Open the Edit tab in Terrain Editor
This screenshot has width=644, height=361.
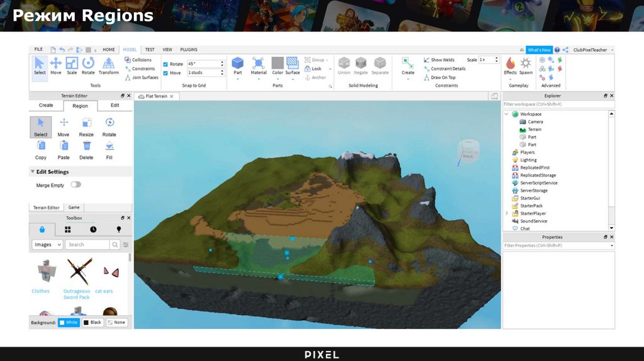(115, 106)
